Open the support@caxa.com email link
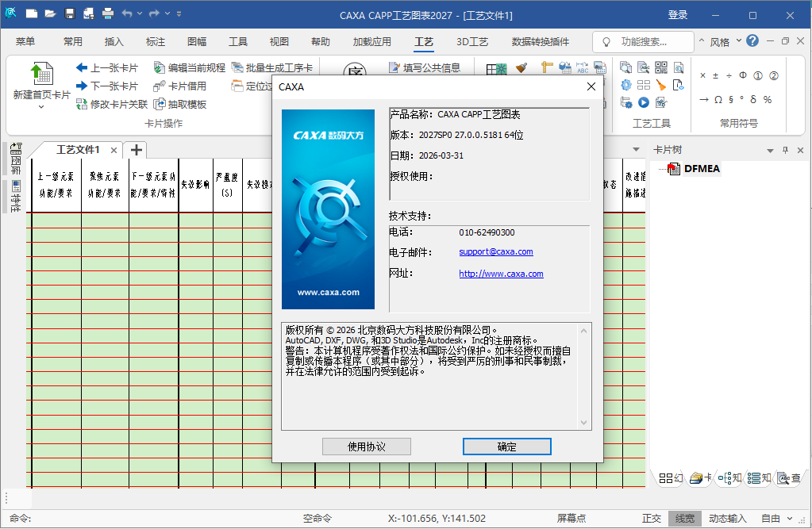 496,252
